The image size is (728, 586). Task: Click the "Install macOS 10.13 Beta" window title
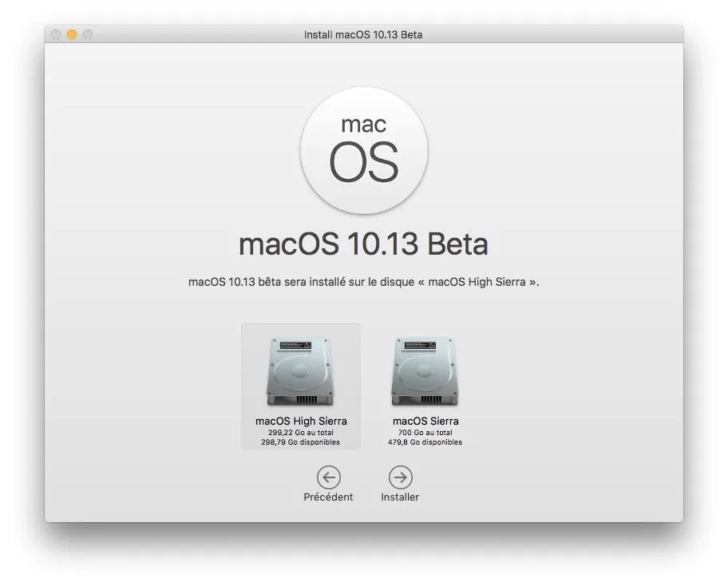363,34
